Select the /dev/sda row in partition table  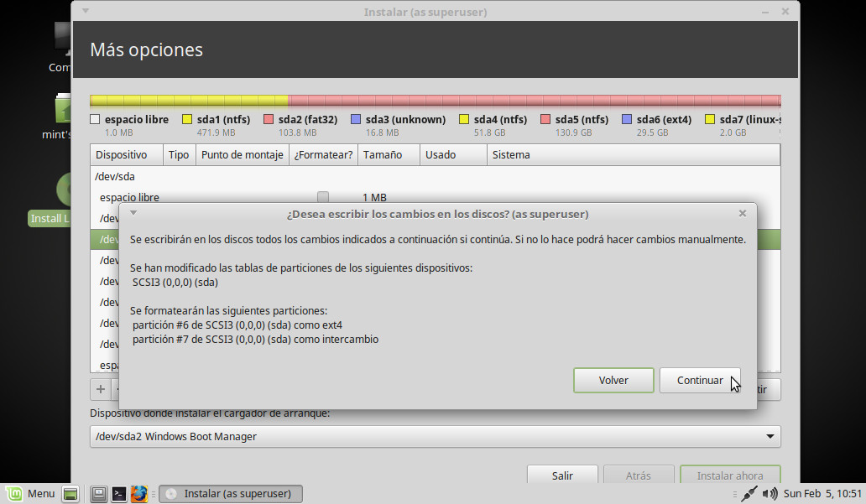[x=115, y=176]
